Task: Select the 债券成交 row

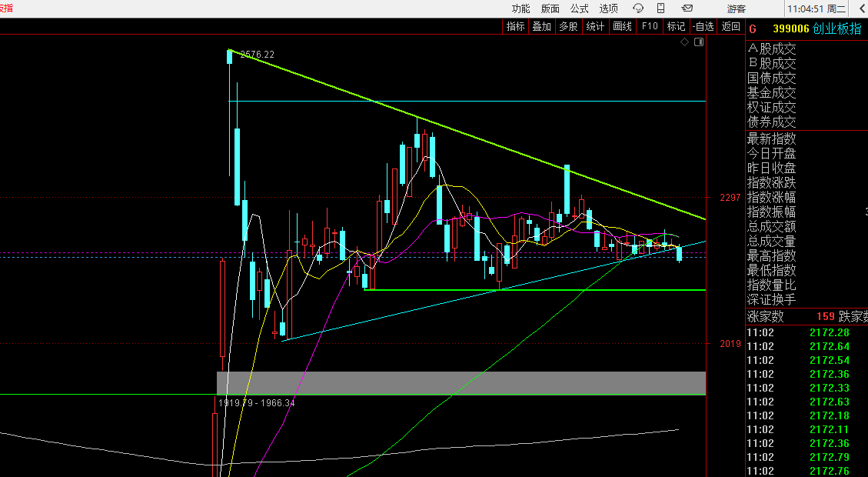Action: (x=772, y=122)
